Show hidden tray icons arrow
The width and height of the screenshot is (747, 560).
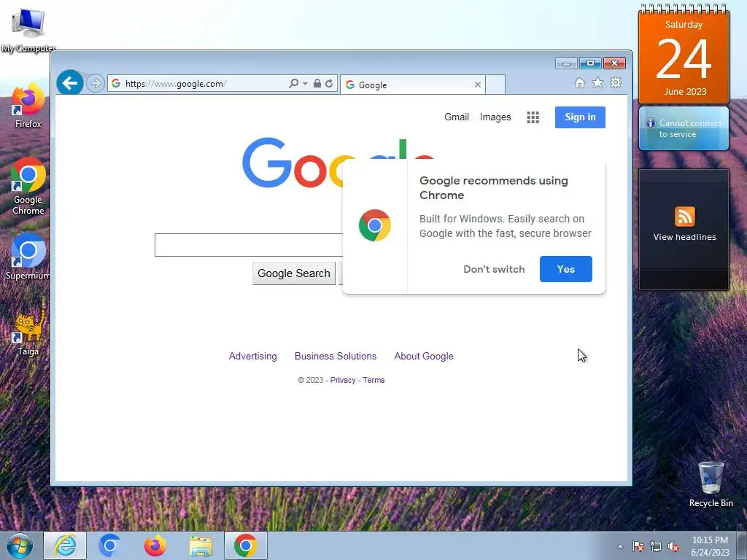[x=620, y=546]
